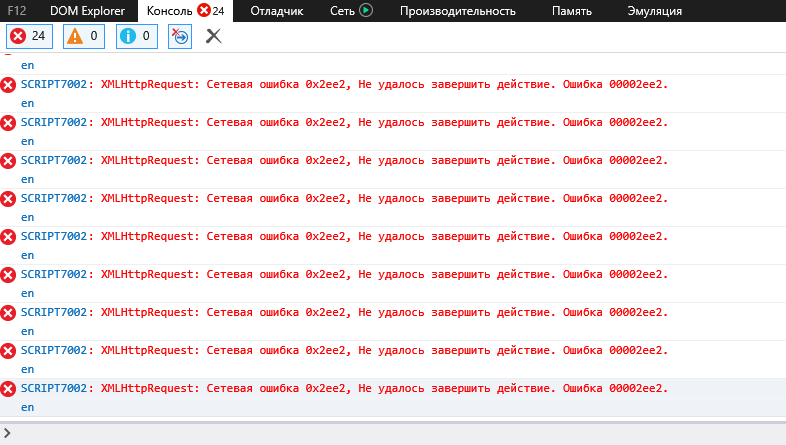Screen dimensions: 786x445
Task: Open the Отладчик tab
Action: coord(277,11)
